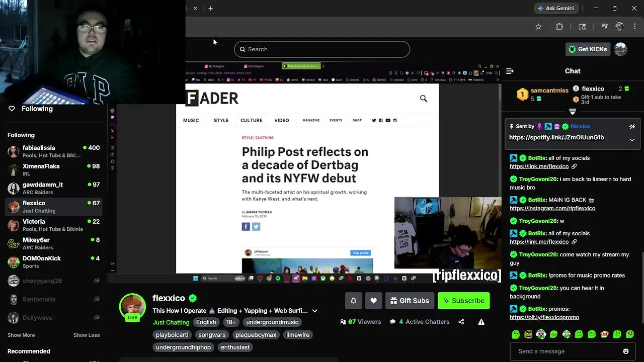Open the Just Chatting category link
This screenshot has width=644, height=362.
[x=171, y=322]
